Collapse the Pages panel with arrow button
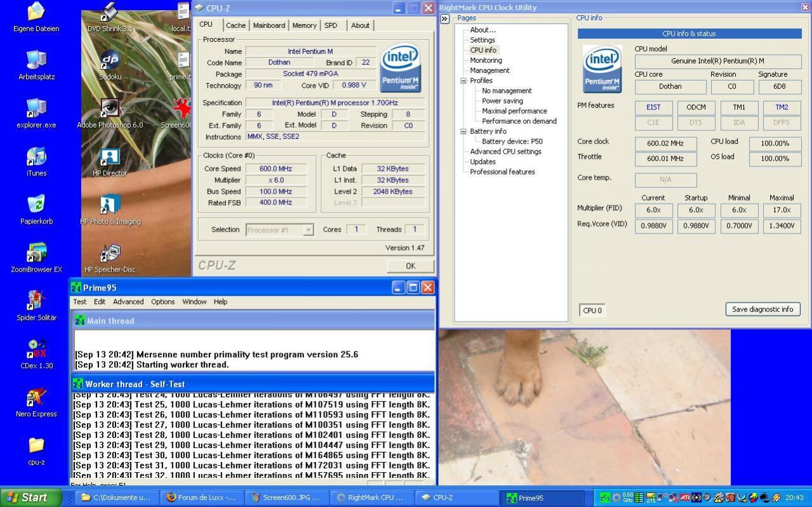The height and width of the screenshot is (507, 812). point(445,18)
